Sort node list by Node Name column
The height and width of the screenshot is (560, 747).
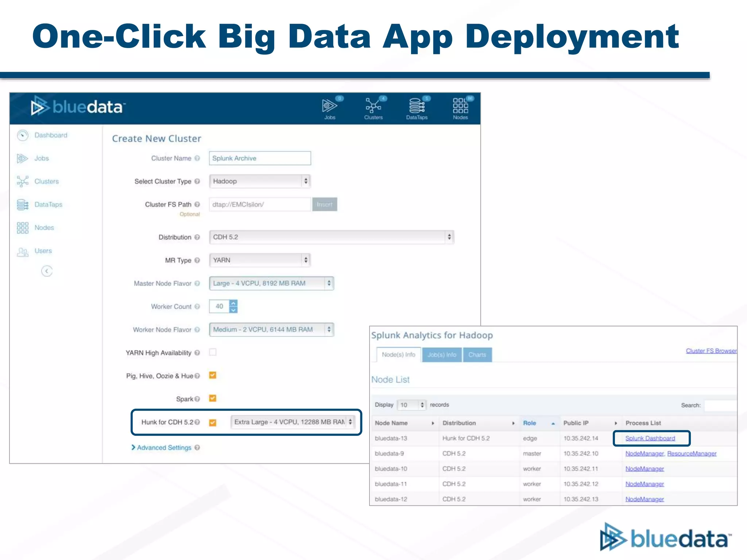point(405,423)
